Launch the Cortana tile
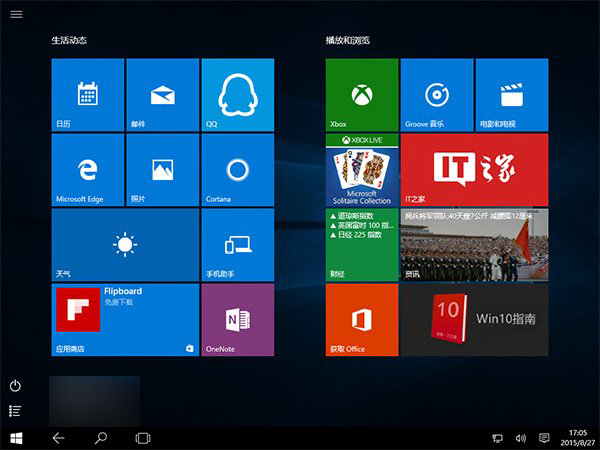This screenshot has height=450, width=600. pos(238,170)
